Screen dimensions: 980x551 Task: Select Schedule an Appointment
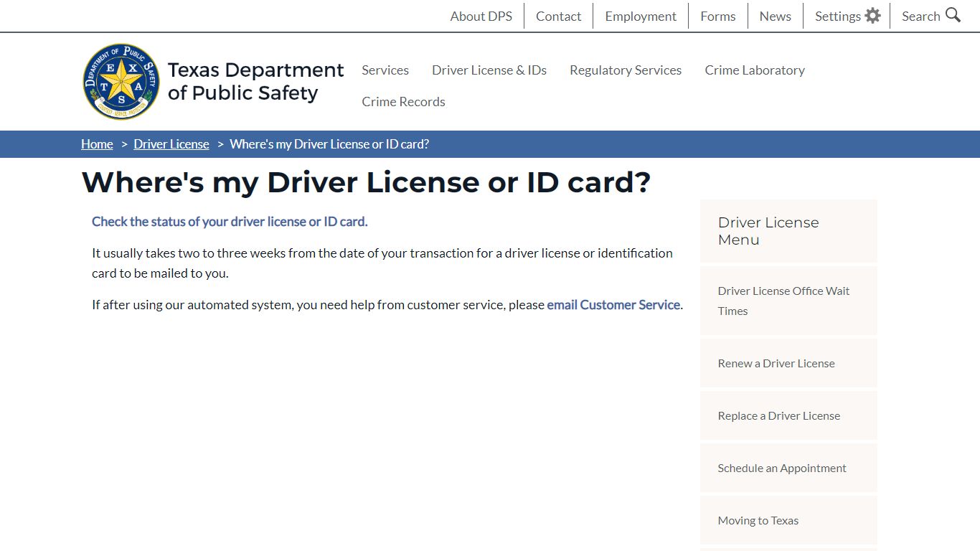click(x=788, y=468)
